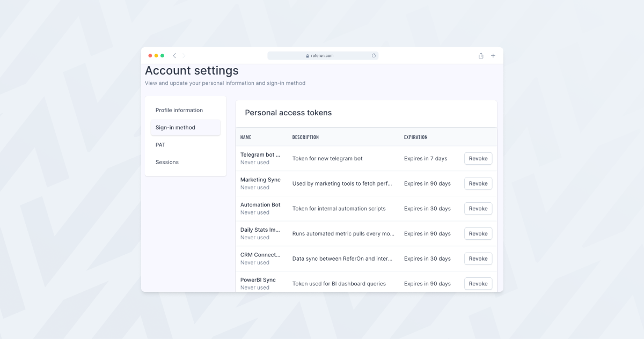The image size is (644, 339).
Task: Click the referon.com address bar
Action: coord(323,56)
